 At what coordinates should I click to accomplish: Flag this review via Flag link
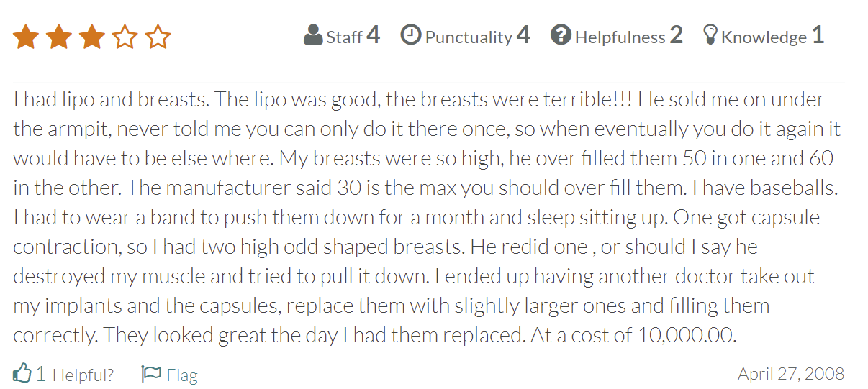[x=181, y=375]
